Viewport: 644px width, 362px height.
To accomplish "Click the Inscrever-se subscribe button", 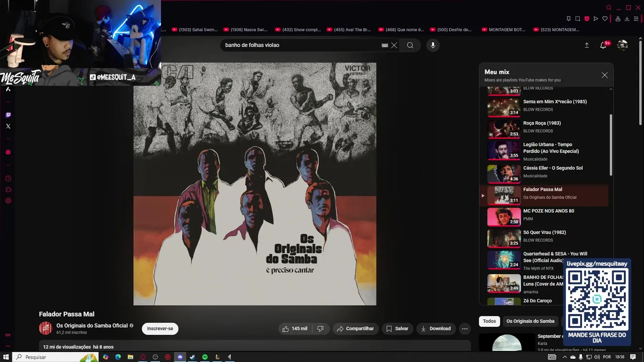I will [160, 329].
